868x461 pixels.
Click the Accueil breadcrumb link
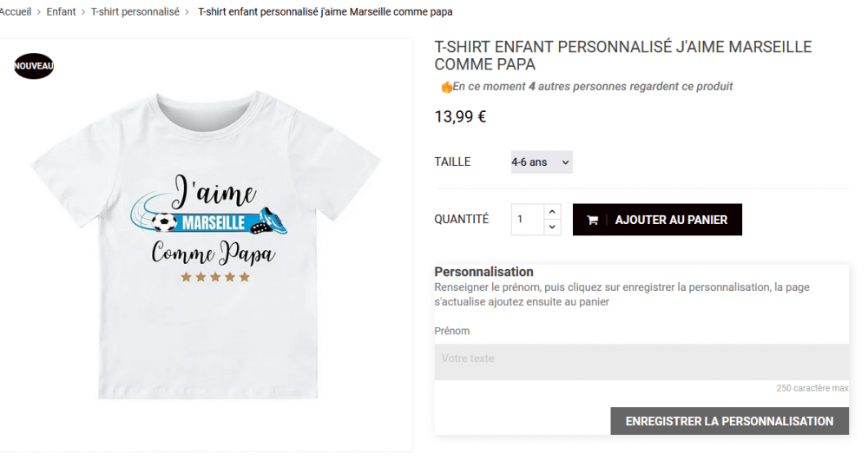point(16,11)
